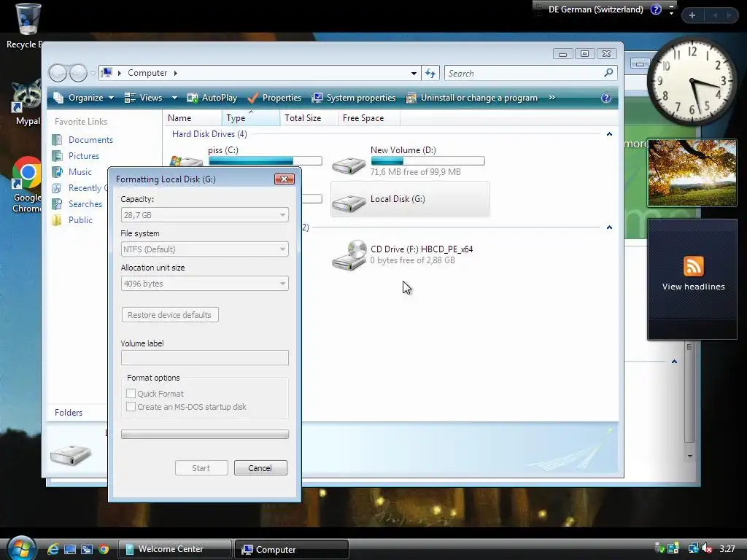Click Cancel in the Format dialog
The height and width of the screenshot is (560, 747).
coord(260,467)
